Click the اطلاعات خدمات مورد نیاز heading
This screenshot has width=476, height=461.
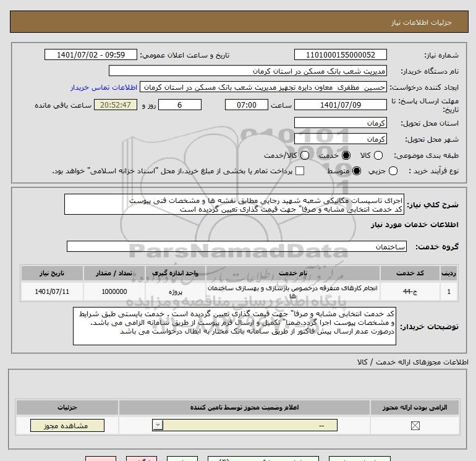coord(415,225)
